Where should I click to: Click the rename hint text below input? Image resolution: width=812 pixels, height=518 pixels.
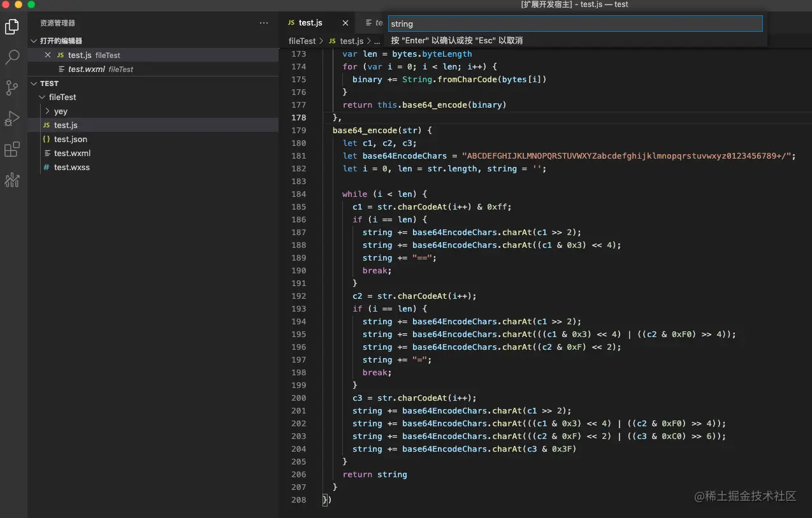pyautogui.click(x=457, y=40)
